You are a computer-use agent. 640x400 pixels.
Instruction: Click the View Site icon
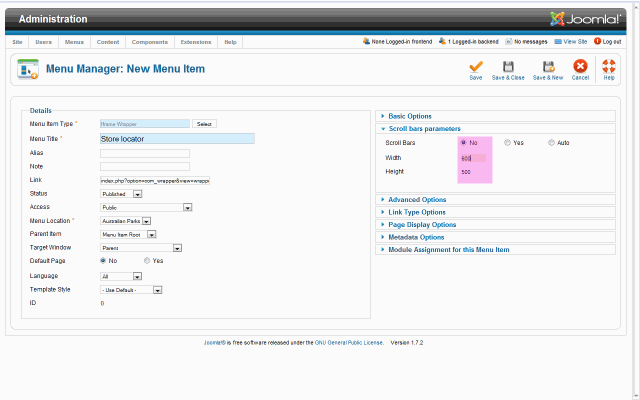tap(557, 42)
